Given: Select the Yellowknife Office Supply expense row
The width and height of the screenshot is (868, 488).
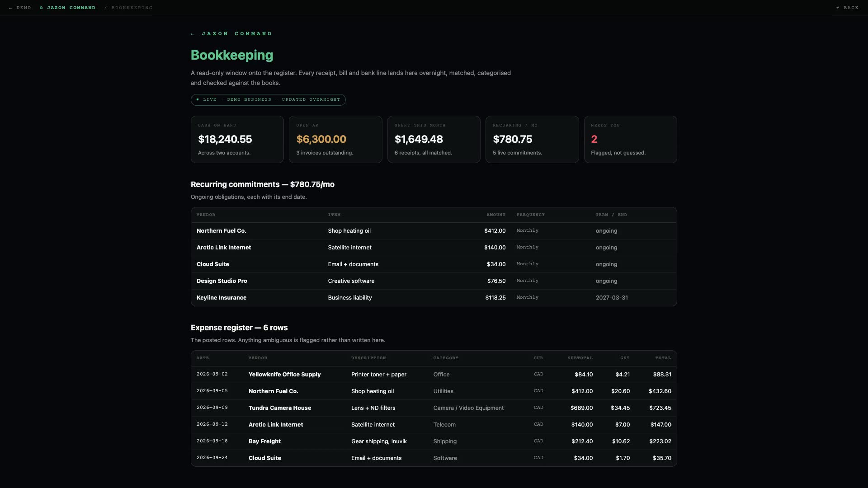Looking at the screenshot, I should pyautogui.click(x=434, y=375).
